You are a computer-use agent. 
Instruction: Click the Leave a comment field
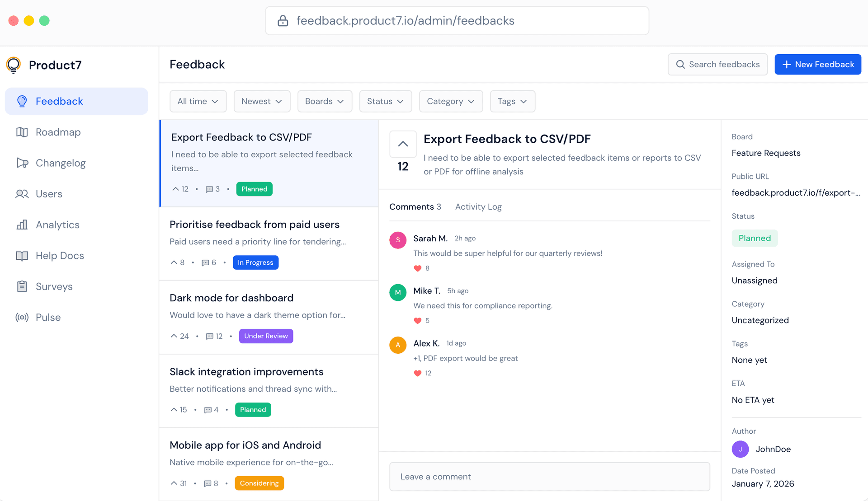[x=549, y=477]
